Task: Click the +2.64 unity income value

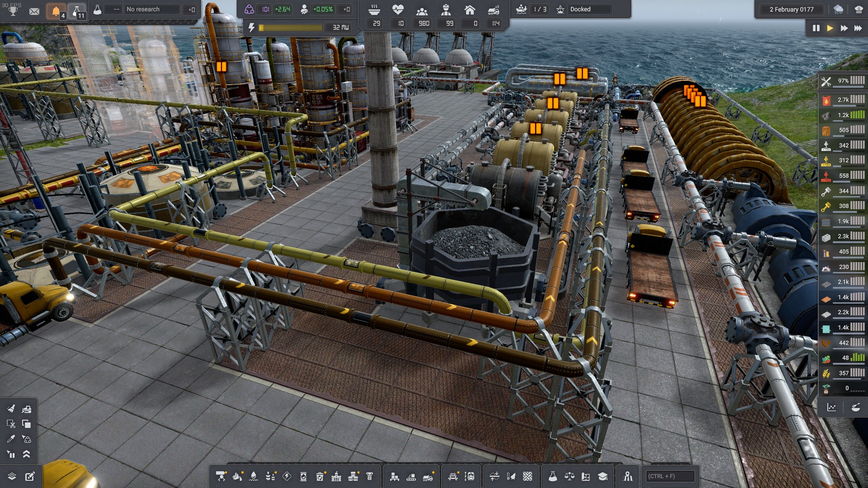Action: pyautogui.click(x=283, y=9)
